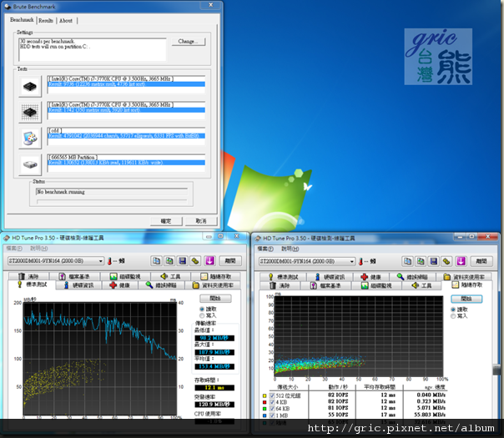Uncheck the 1 MB transfer size checkbox

click(x=272, y=415)
